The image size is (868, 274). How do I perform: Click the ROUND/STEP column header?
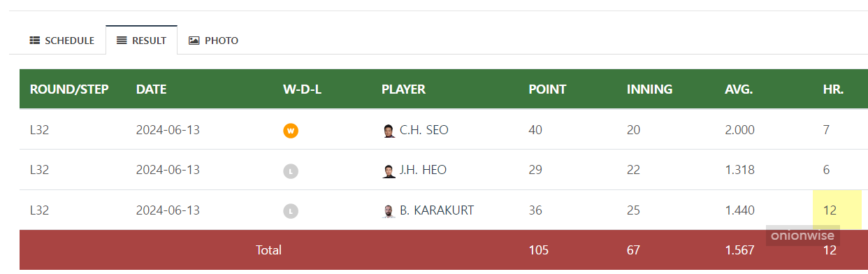[x=69, y=89]
